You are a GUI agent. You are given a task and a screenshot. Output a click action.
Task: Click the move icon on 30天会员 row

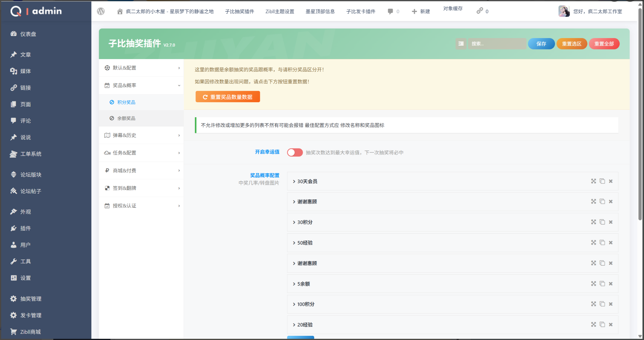593,181
